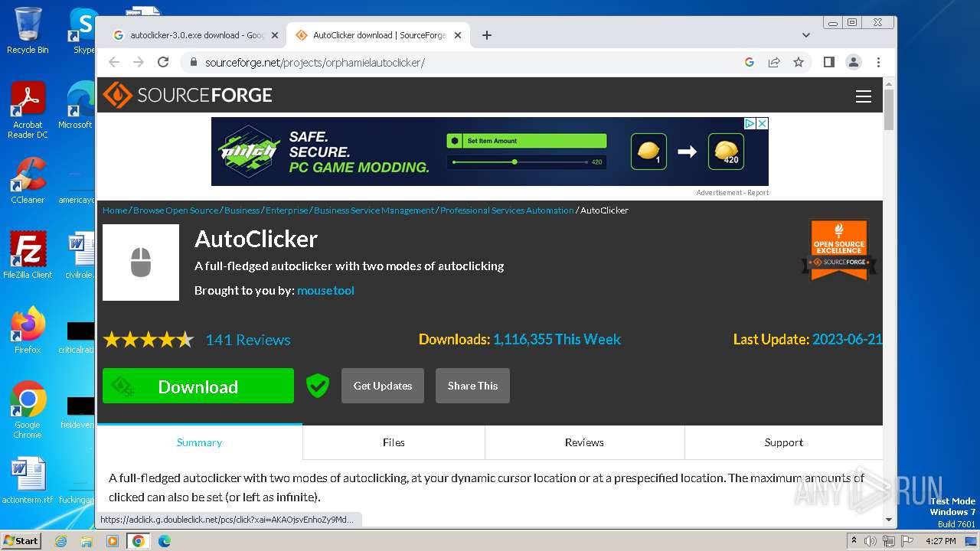Click the taskbar clock showing 4:27 PM

pos(940,541)
